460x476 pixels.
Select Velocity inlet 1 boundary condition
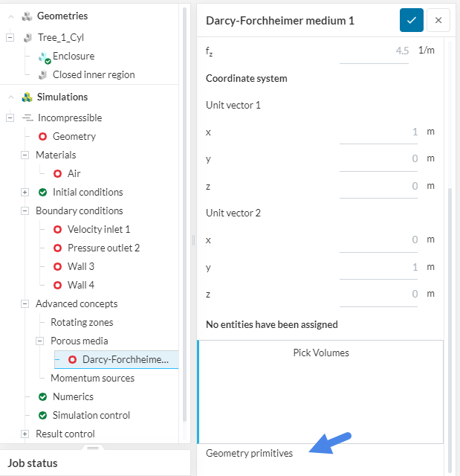pos(98,230)
